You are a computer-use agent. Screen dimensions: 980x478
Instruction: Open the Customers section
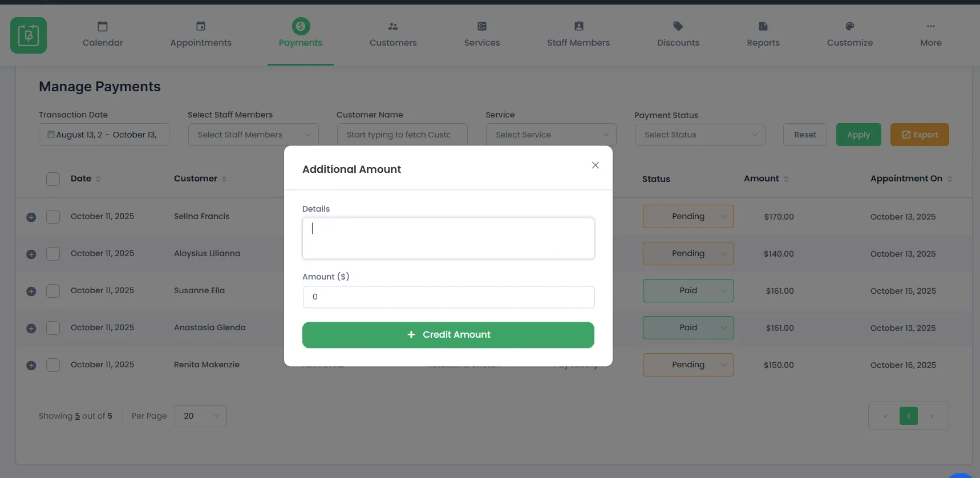click(393, 35)
